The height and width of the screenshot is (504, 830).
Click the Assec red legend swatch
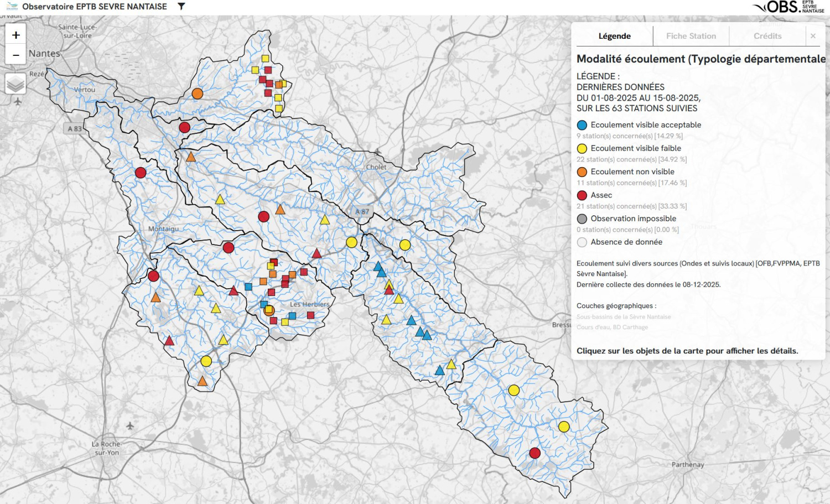coord(582,195)
